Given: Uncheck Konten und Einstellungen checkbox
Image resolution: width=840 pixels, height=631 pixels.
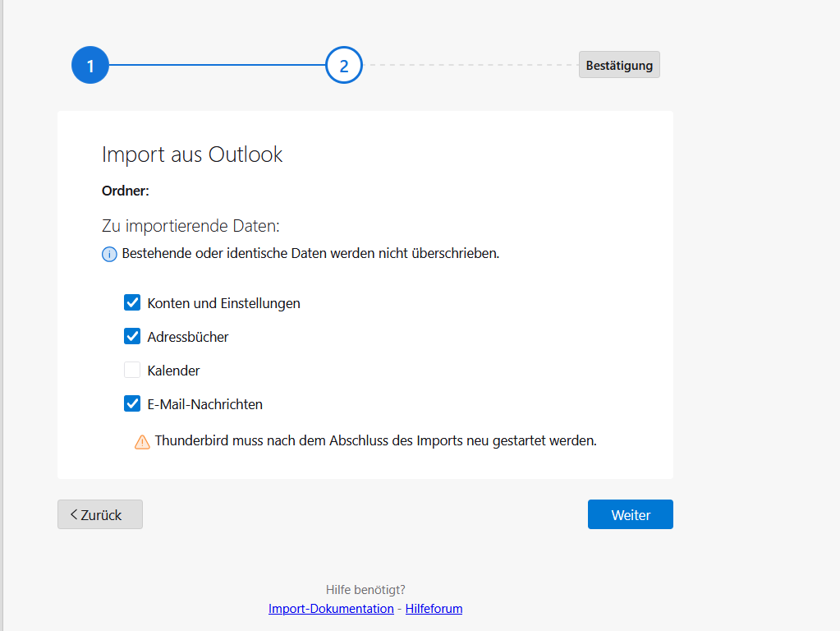Looking at the screenshot, I should [132, 302].
